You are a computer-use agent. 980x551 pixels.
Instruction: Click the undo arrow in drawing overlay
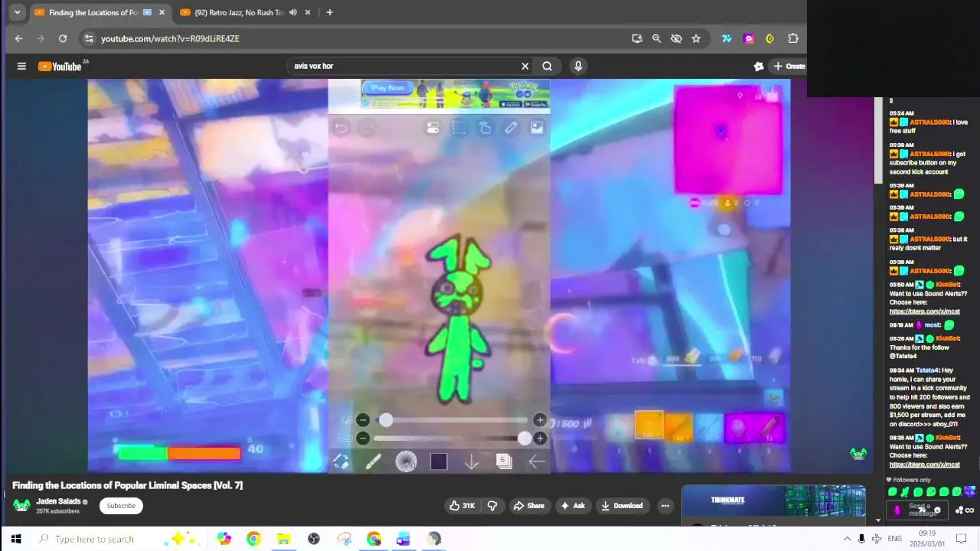[x=341, y=128]
